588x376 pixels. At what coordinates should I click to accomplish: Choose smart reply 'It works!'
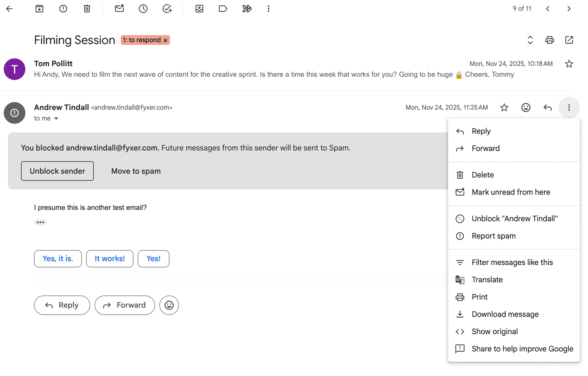point(110,258)
